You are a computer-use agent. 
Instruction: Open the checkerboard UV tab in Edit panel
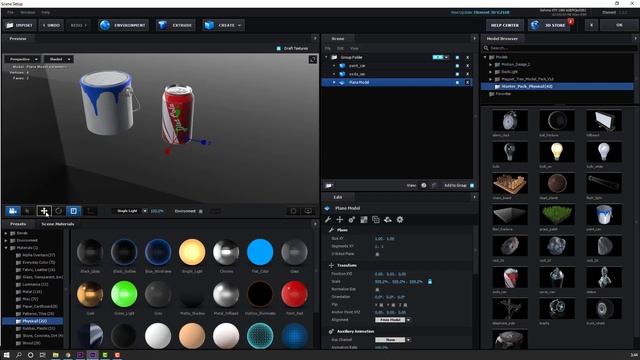pyautogui.click(x=364, y=220)
